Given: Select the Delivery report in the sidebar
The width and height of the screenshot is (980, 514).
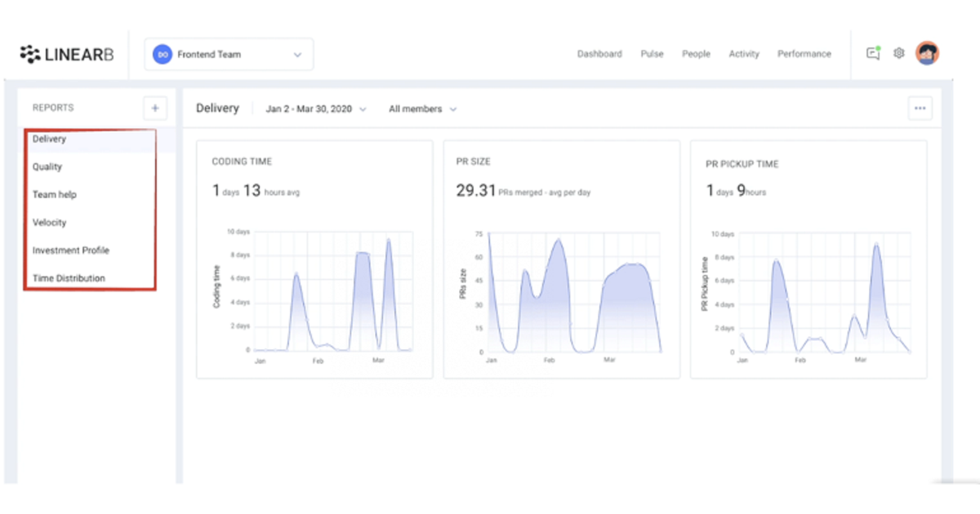Looking at the screenshot, I should click(x=49, y=139).
